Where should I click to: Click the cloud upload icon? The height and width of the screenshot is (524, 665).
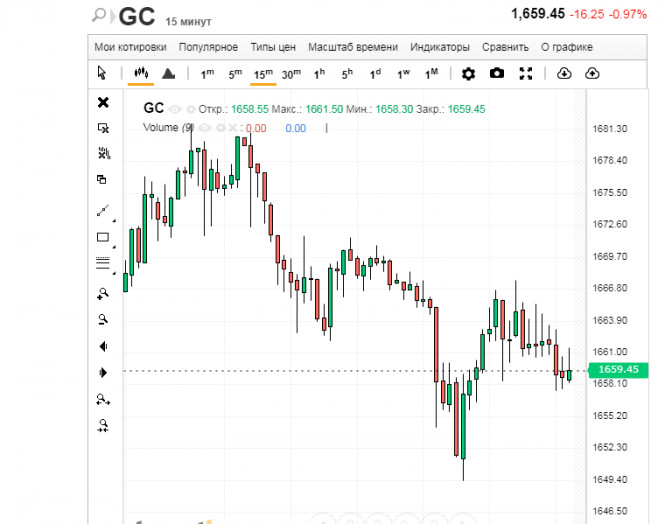point(592,73)
